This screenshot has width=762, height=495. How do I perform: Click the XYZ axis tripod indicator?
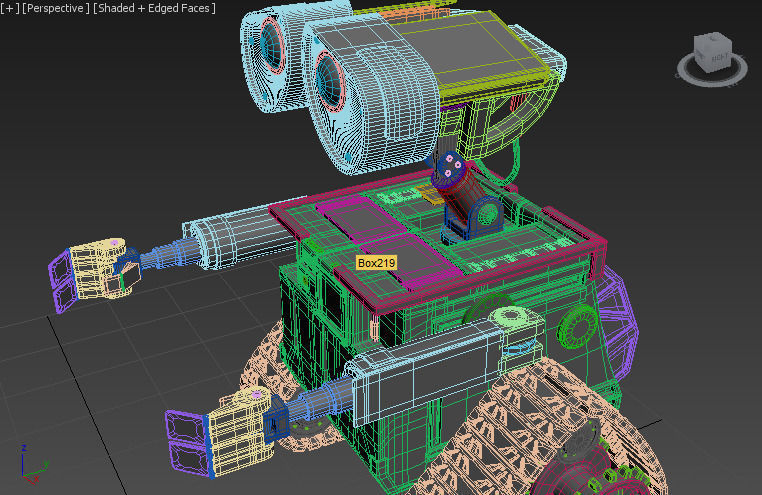33,464
